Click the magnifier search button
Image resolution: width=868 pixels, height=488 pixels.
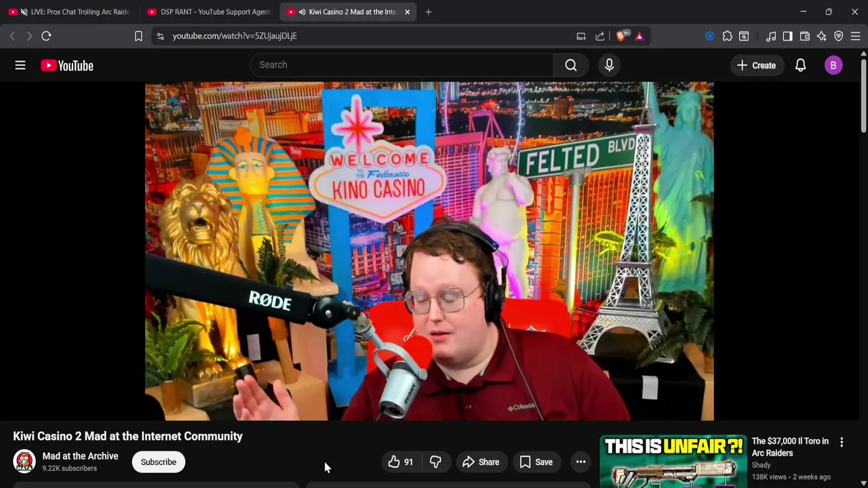point(571,65)
